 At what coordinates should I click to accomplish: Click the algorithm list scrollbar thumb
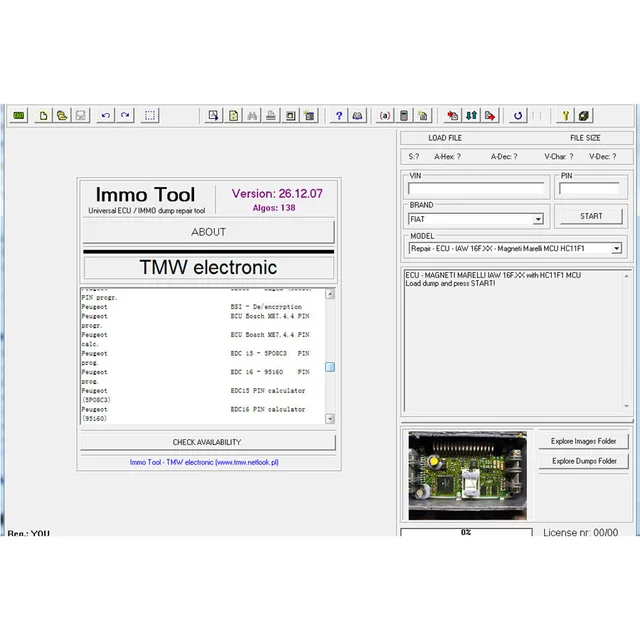tap(330, 367)
